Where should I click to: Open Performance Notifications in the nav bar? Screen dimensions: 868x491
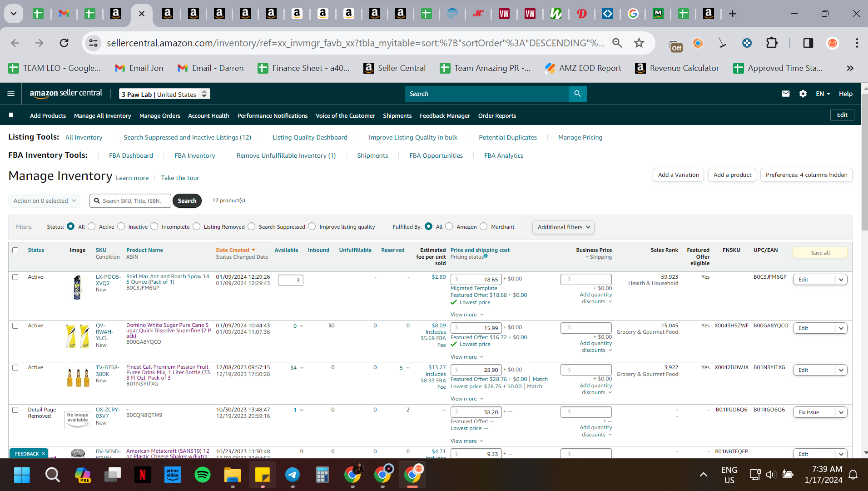(x=273, y=115)
